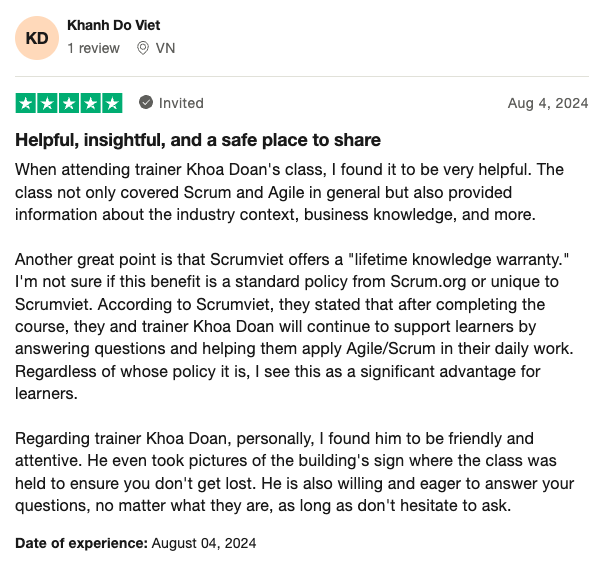Click the third green rating star
The image size is (601, 564).
[69, 103]
